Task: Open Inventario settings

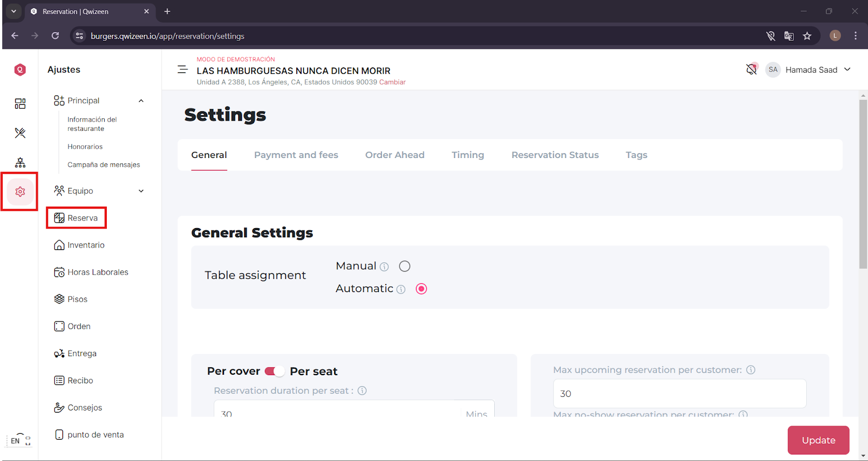Action: tap(79, 245)
